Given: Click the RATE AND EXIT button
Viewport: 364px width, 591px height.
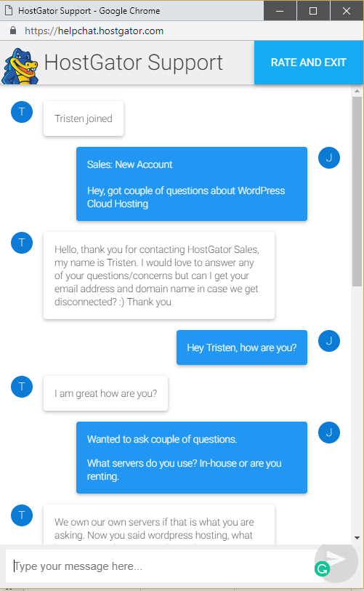Looking at the screenshot, I should tap(309, 63).
